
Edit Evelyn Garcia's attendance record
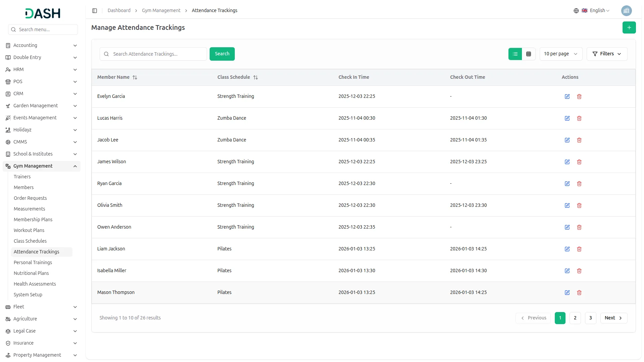(x=567, y=97)
